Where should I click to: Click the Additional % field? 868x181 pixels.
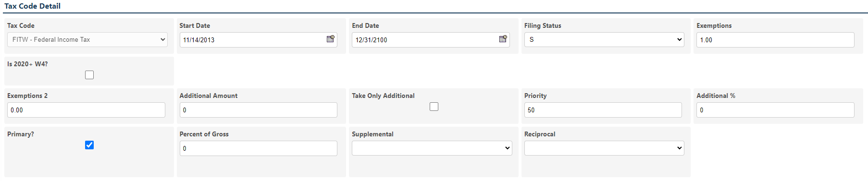point(775,110)
